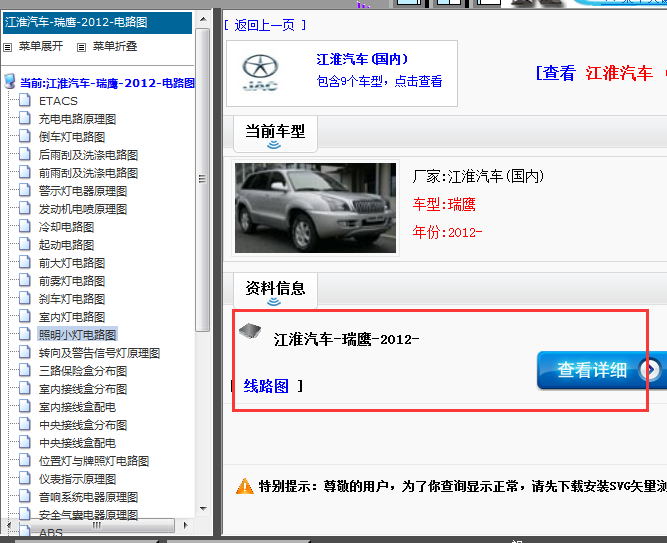667x543 pixels.
Task: Go back with 返回上一页 link
Action: pos(265,26)
